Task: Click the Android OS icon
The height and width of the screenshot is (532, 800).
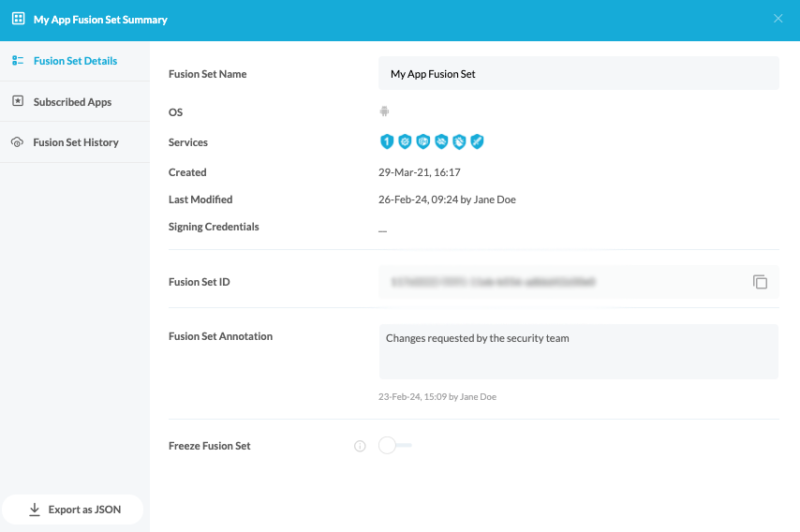Action: 384,112
